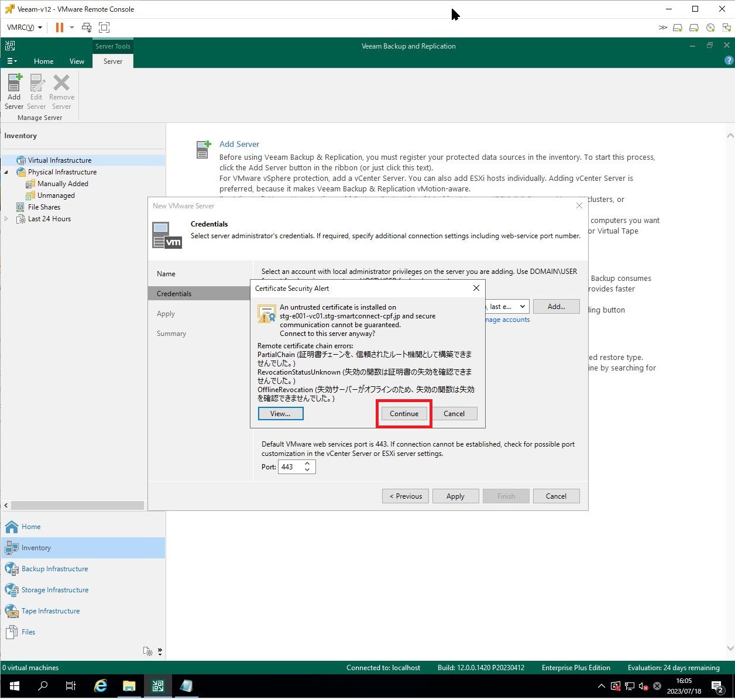Image resolution: width=735 pixels, height=700 pixels.
Task: Select File Shares tree item
Action: 44,207
